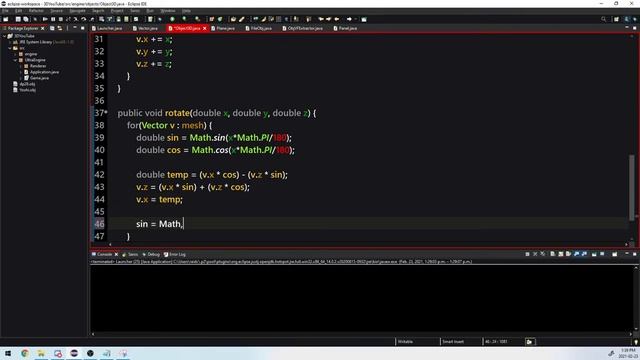Click the Resume debug toolbar icon
The width and height of the screenshot is (640, 360).
[45, 19]
